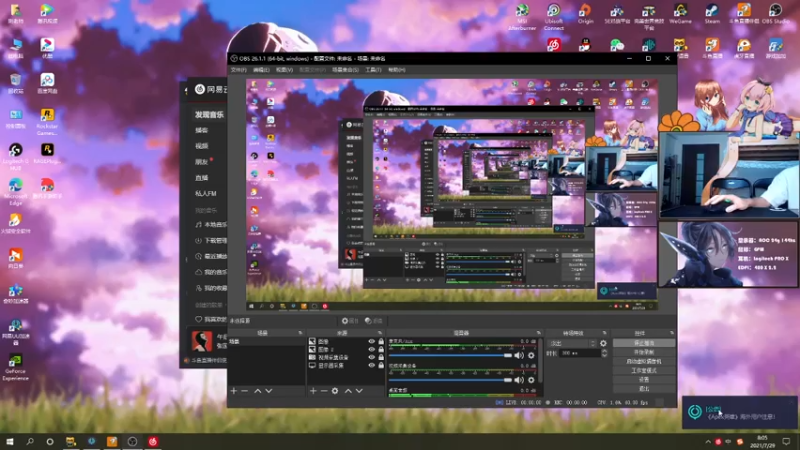
Task: Click the 退出 exit button in Controls
Action: click(x=644, y=389)
